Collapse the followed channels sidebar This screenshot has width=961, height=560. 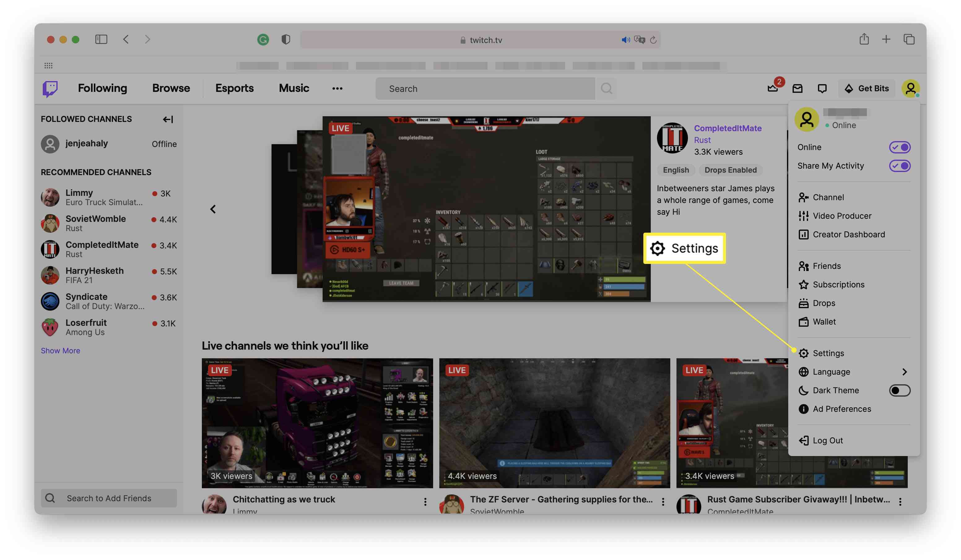click(168, 119)
